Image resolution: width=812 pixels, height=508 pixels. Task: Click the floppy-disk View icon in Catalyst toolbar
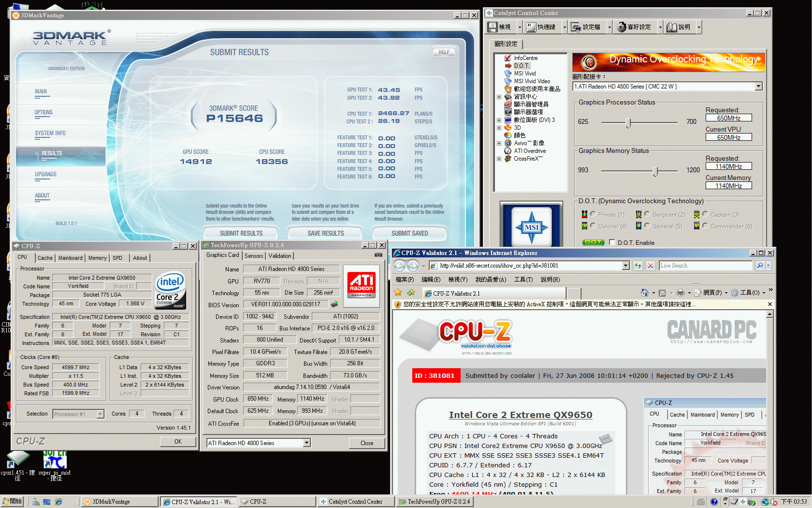tap(492, 27)
